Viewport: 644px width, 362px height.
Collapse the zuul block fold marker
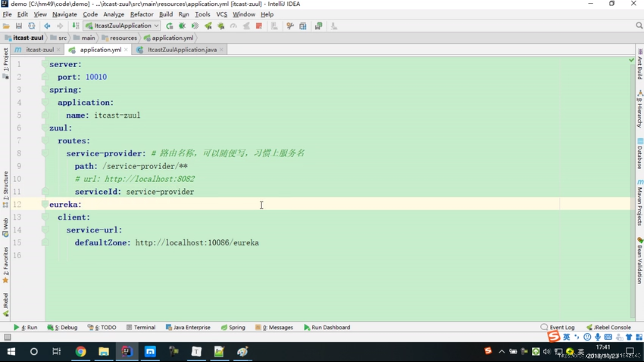[44, 128]
